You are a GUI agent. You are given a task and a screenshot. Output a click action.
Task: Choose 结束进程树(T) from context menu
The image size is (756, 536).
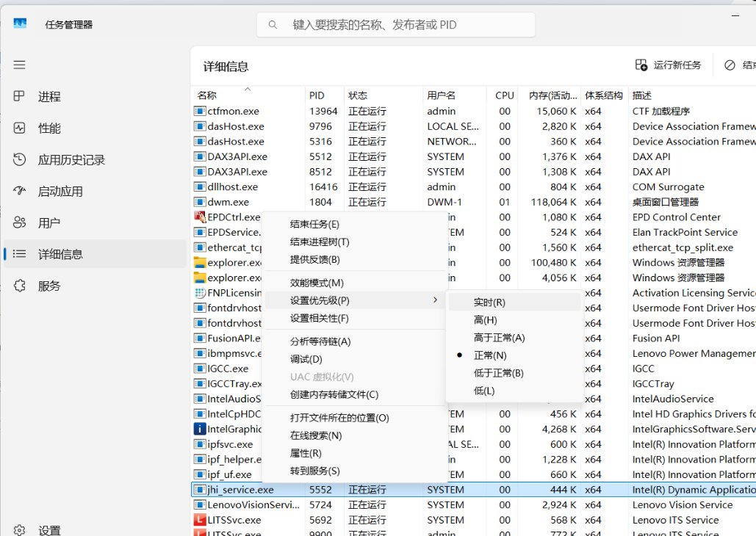pos(354,242)
